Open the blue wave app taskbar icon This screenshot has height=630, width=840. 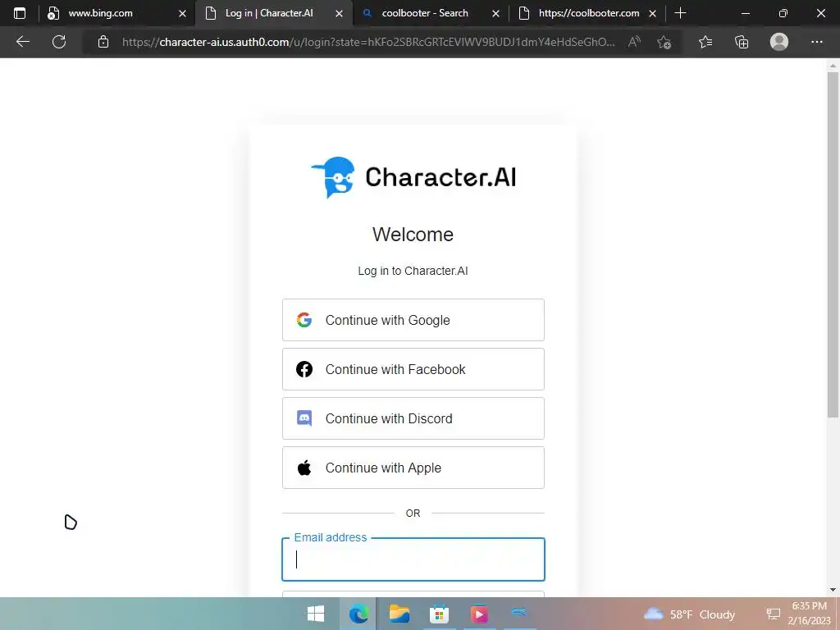coord(519,612)
